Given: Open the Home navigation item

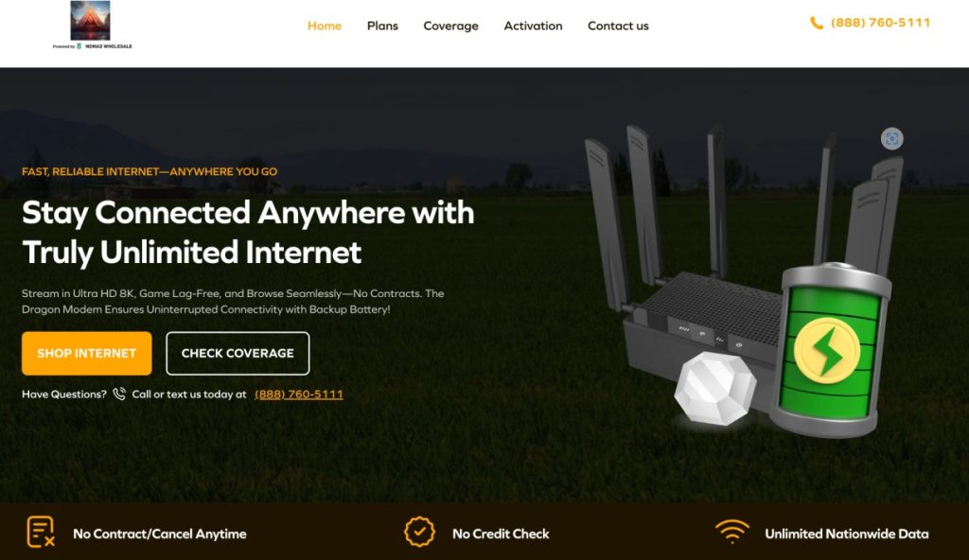Looking at the screenshot, I should coord(325,26).
